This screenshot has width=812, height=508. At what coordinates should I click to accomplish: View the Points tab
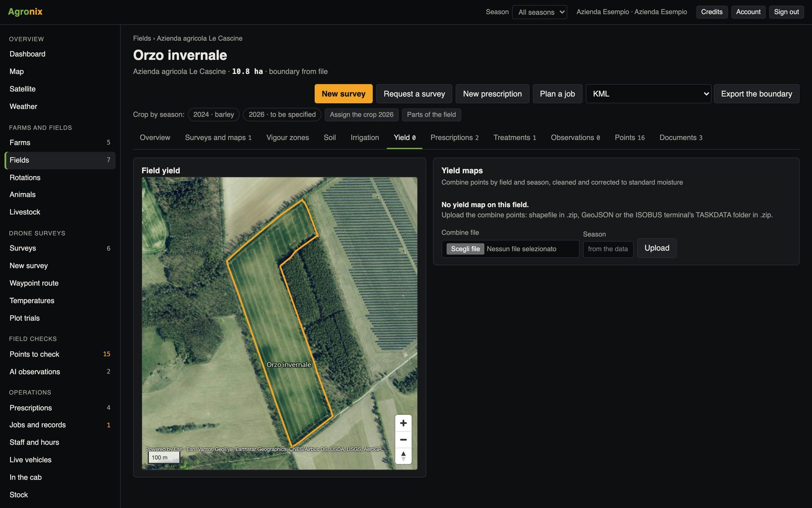click(x=630, y=138)
